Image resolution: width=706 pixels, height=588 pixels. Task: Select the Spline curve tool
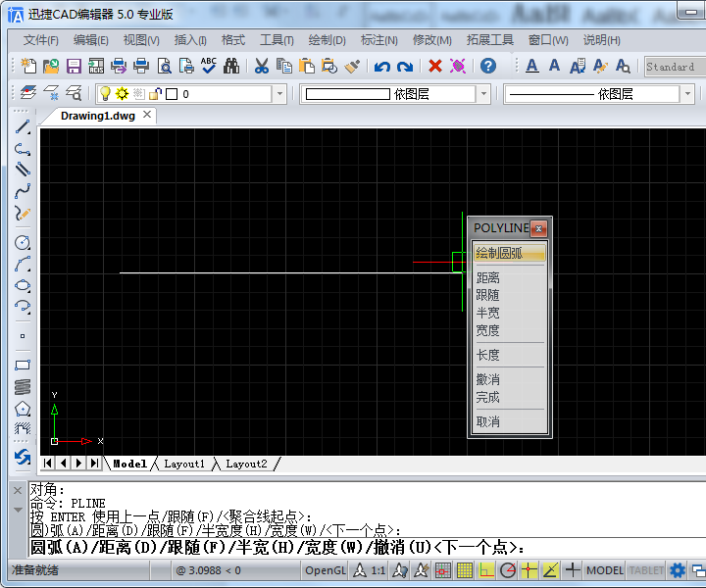pyautogui.click(x=23, y=191)
